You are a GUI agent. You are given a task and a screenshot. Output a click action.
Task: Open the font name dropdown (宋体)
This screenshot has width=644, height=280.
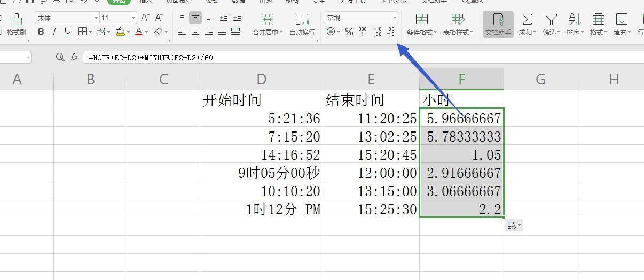tap(96, 18)
